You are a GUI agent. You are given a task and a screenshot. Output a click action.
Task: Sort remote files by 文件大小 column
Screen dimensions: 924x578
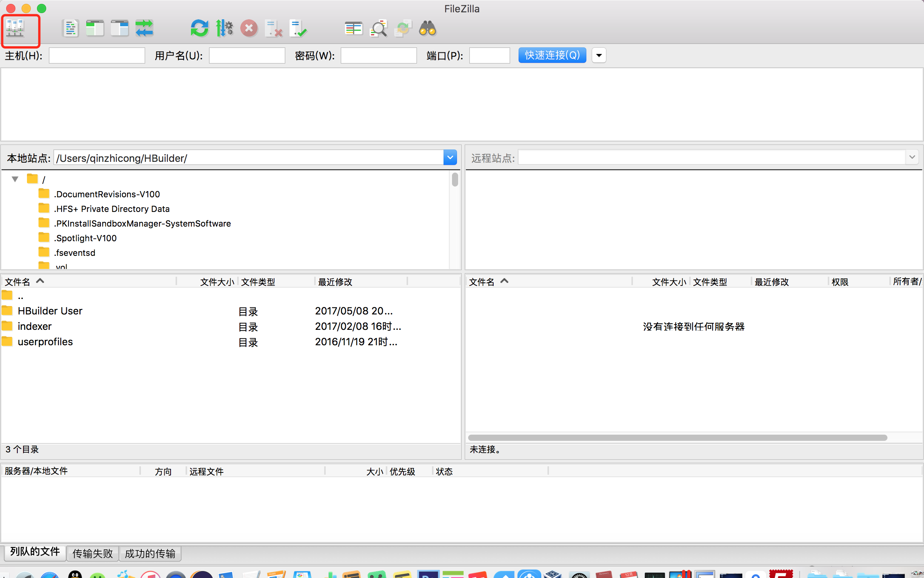pos(661,282)
